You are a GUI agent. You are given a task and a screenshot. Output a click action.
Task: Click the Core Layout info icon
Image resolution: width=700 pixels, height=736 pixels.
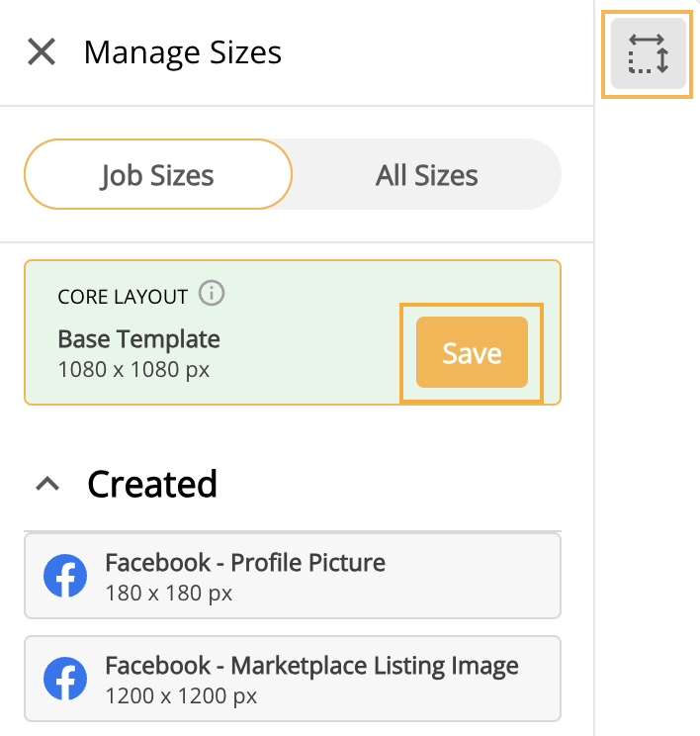212,294
